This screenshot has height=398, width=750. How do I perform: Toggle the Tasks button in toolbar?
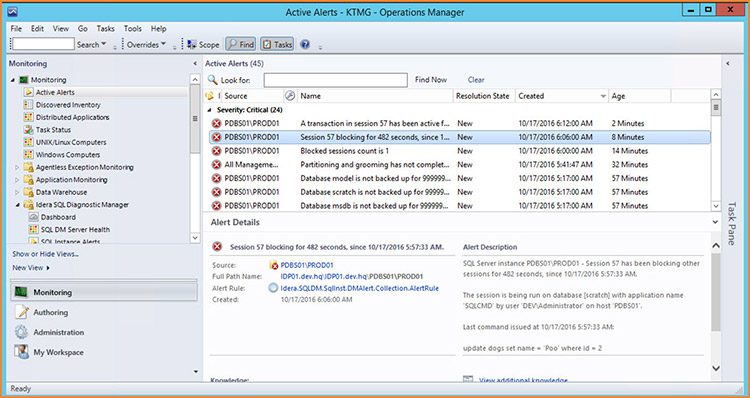coord(277,44)
